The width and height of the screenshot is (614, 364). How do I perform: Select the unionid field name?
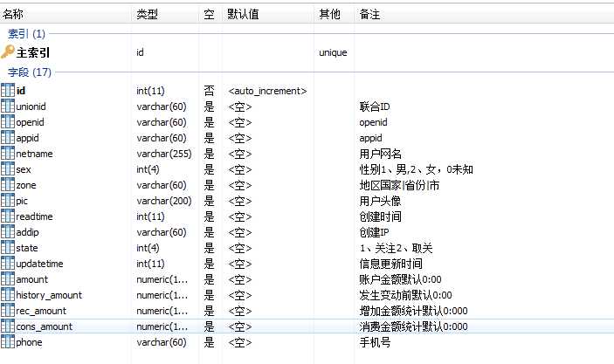click(x=31, y=106)
